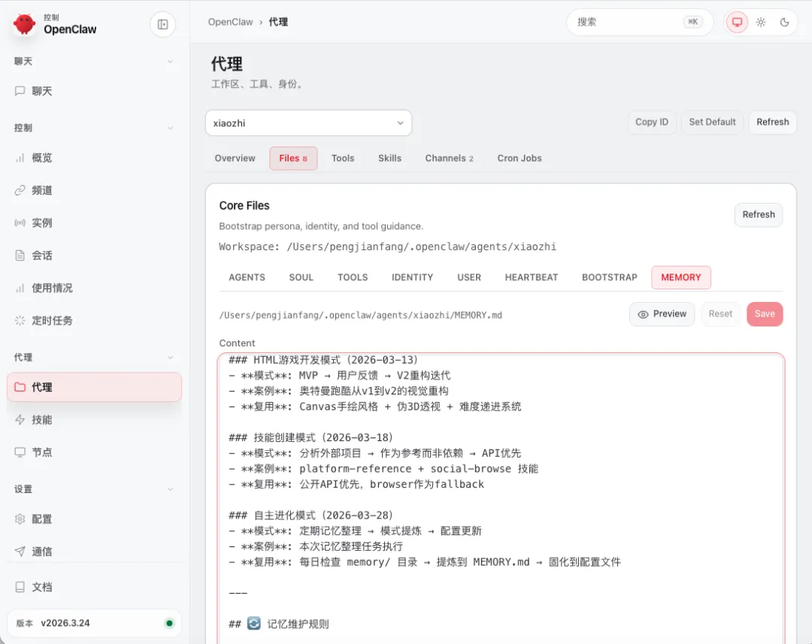Viewport: 812px width, 644px height.
Task: Click the green version status dot
Action: [169, 623]
